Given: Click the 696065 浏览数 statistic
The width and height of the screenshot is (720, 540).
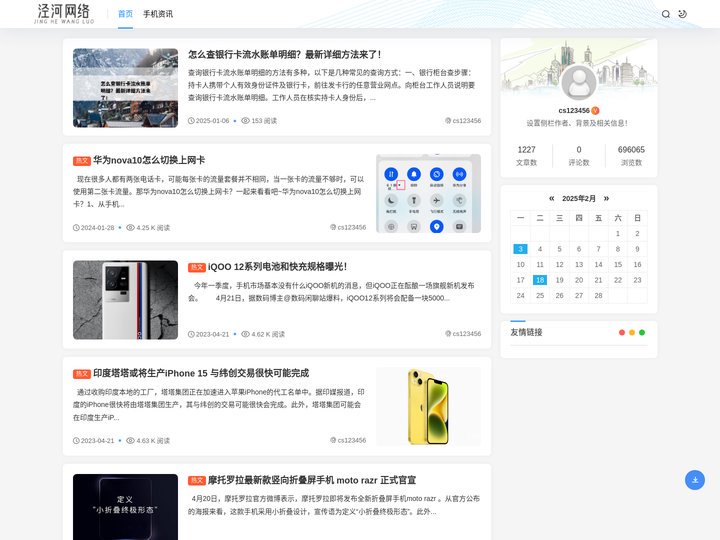Looking at the screenshot, I should point(631,156).
